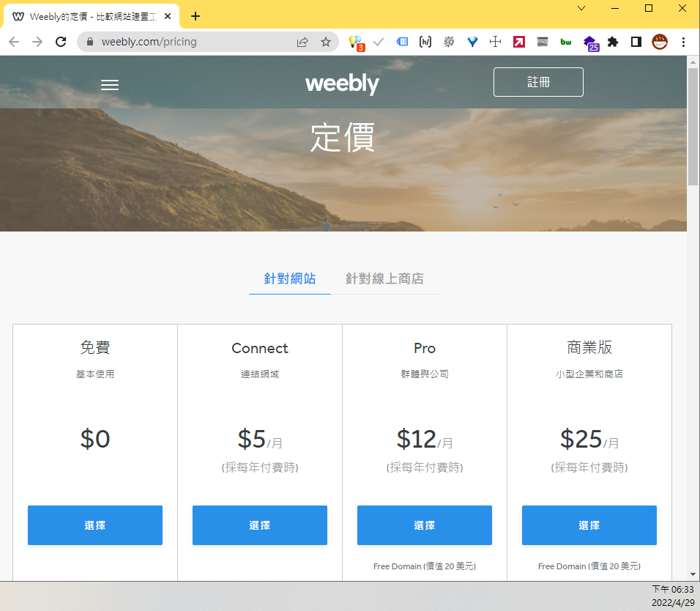Open the red arrow extension icon
Viewport: 700px width, 611px height.
click(518, 42)
